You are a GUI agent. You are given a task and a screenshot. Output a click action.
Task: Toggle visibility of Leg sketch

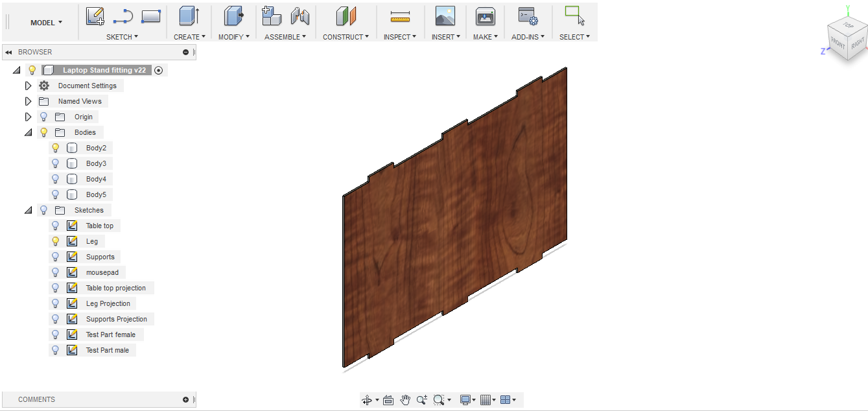[x=56, y=241]
